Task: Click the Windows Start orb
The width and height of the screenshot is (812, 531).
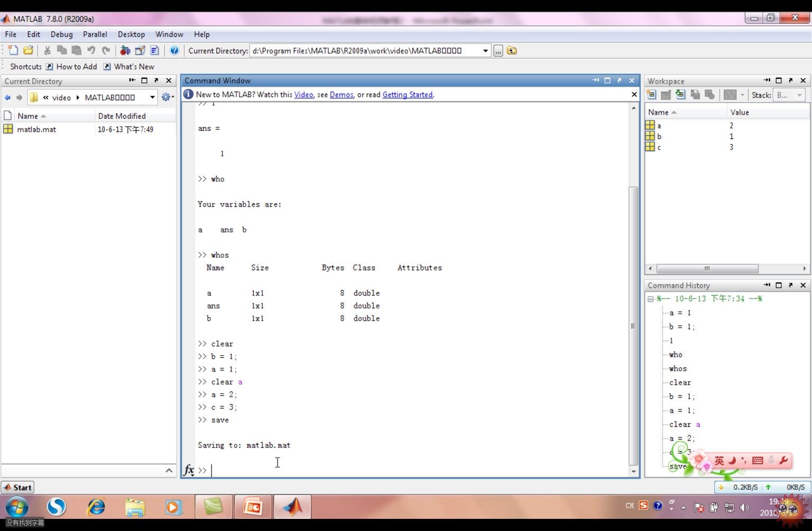Action: 17,508
